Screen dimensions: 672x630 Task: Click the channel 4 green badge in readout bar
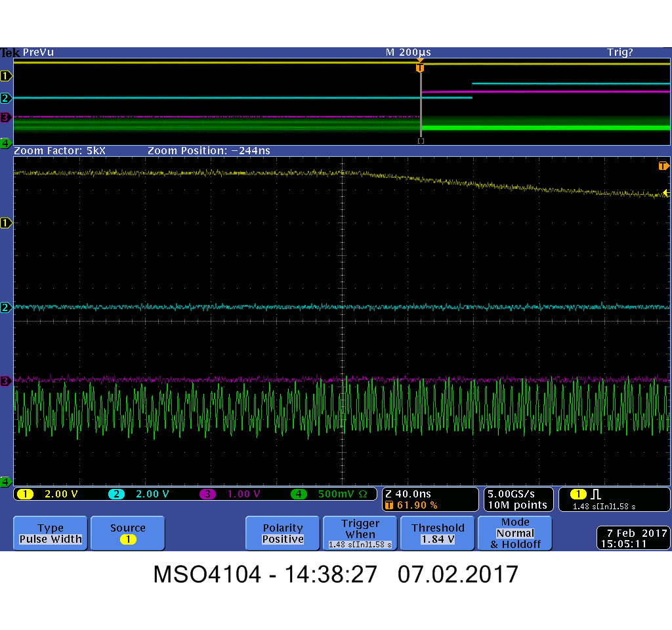pos(299,493)
